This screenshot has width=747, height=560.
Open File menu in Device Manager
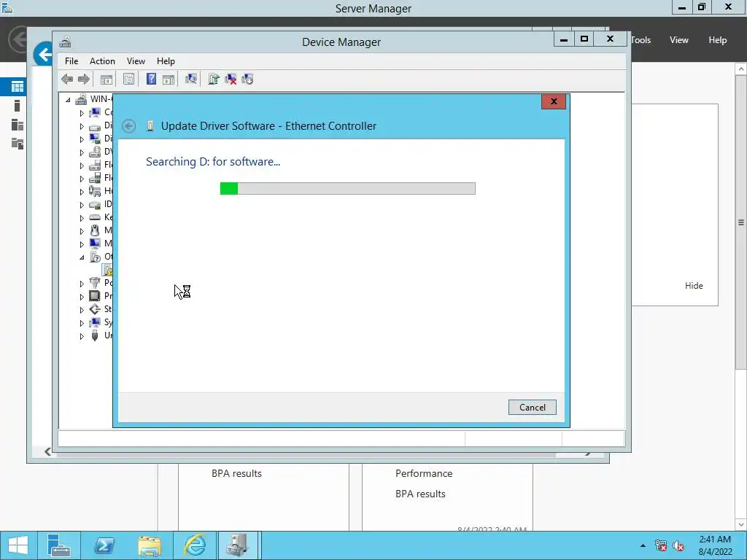[x=71, y=61]
